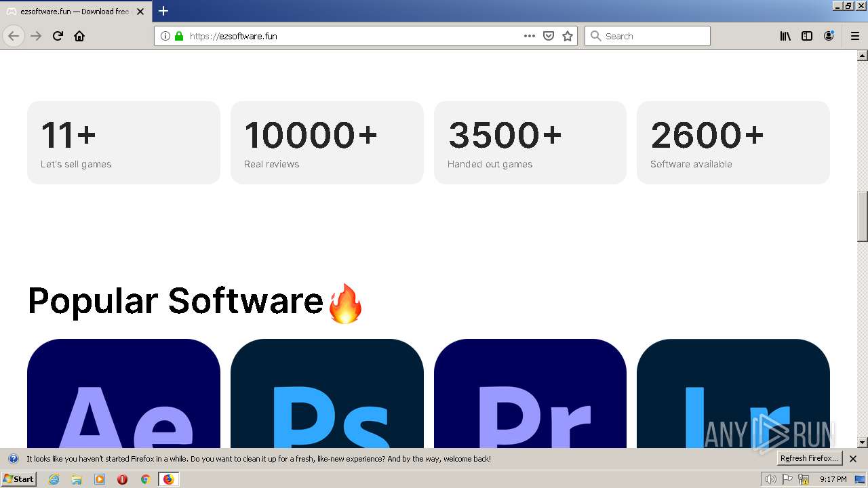This screenshot has height=488, width=868.
Task: Click the Refresh Firefox button
Action: click(810, 459)
